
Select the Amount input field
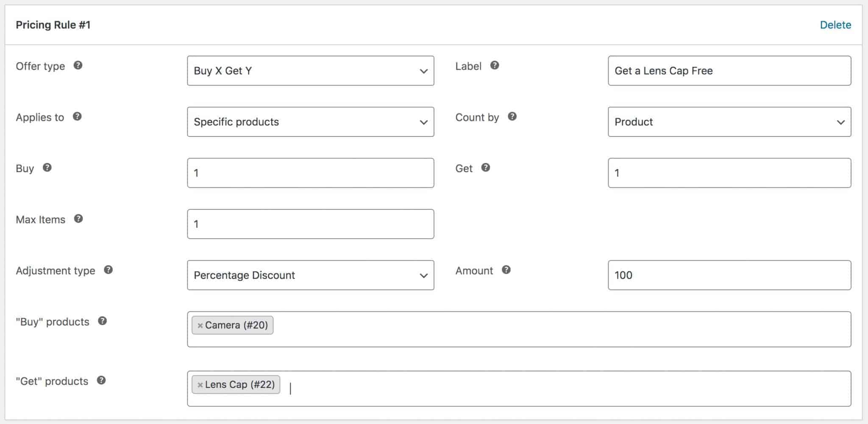(729, 275)
